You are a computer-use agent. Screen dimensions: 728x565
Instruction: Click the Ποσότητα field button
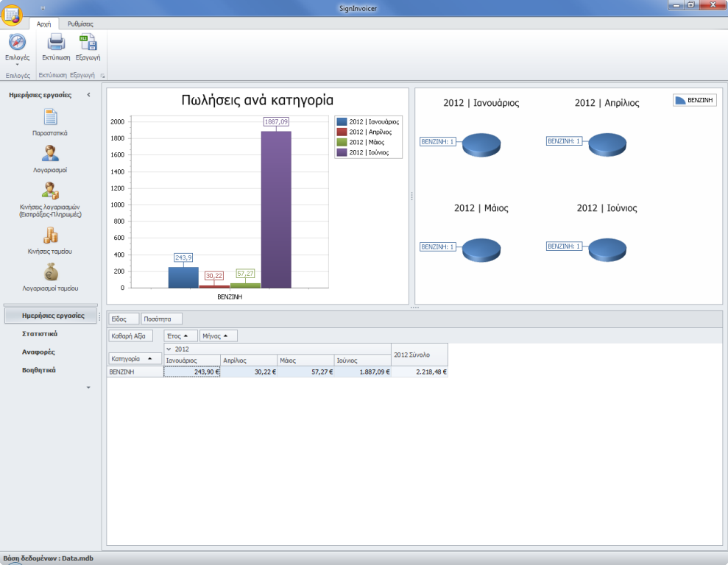coord(161,319)
